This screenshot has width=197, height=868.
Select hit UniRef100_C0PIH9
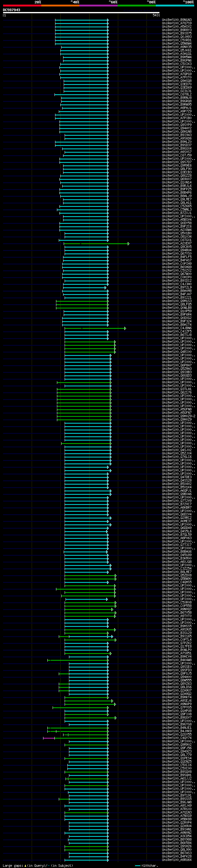(177, 264)
